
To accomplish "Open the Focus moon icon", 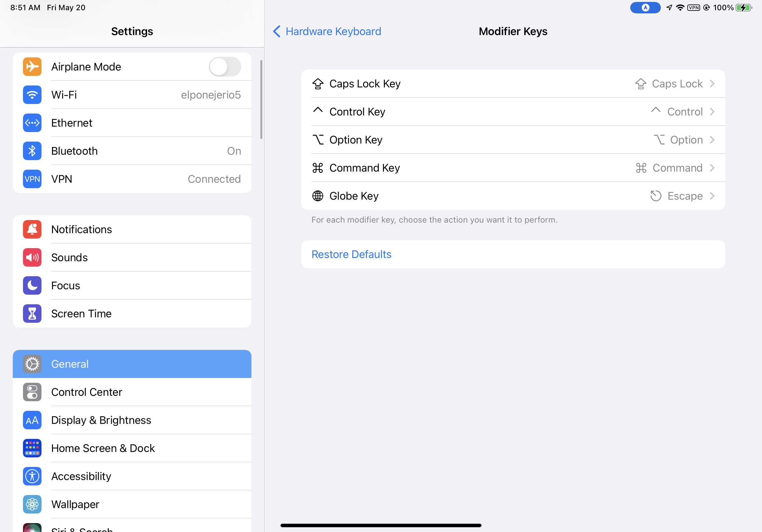I will (x=32, y=285).
